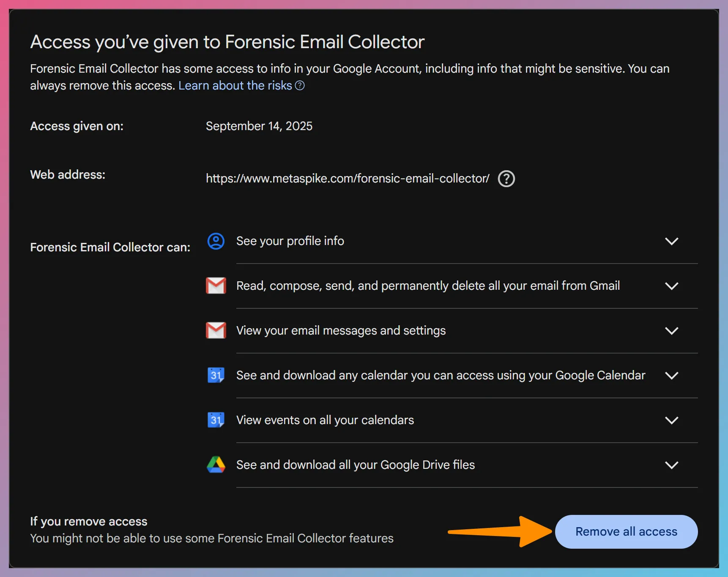Open the help icon next to the web address
This screenshot has width=728, height=577.
506,179
